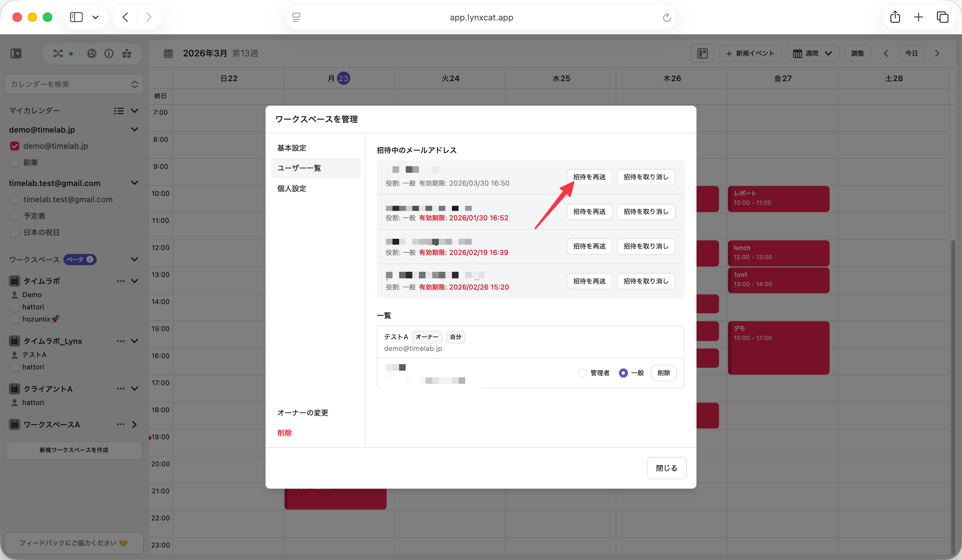Click Safari share icon
The height and width of the screenshot is (560, 962).
point(895,17)
